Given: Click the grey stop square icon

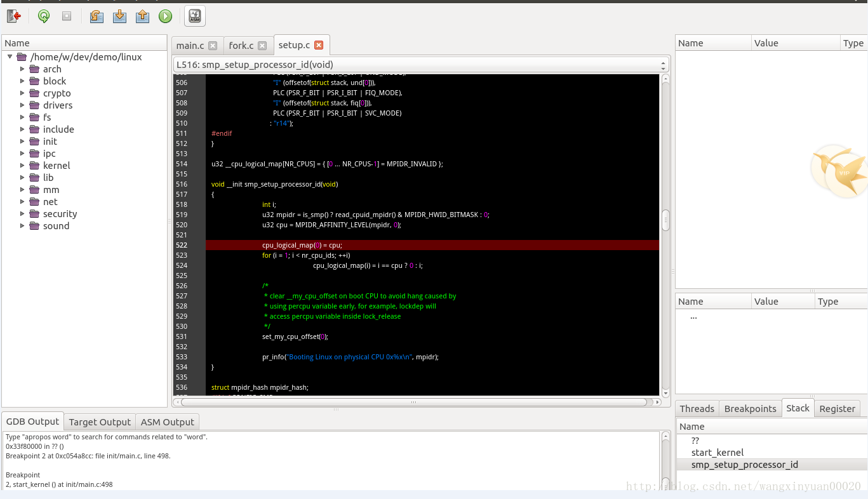Looking at the screenshot, I should (x=67, y=17).
